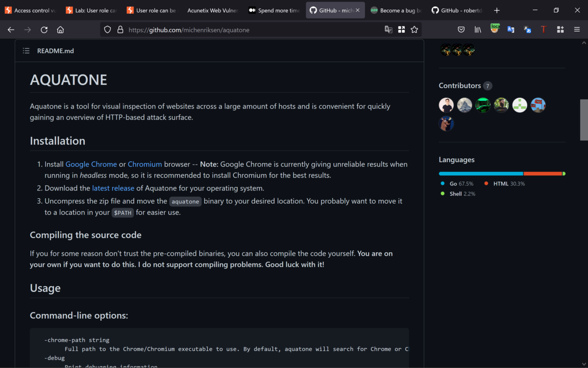Click the '-chrome-path string' code line

77,340
